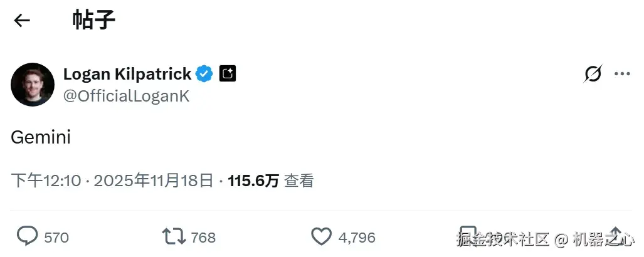This screenshot has height=257, width=644.
Task: Click the blue verified badge
Action: coord(204,74)
